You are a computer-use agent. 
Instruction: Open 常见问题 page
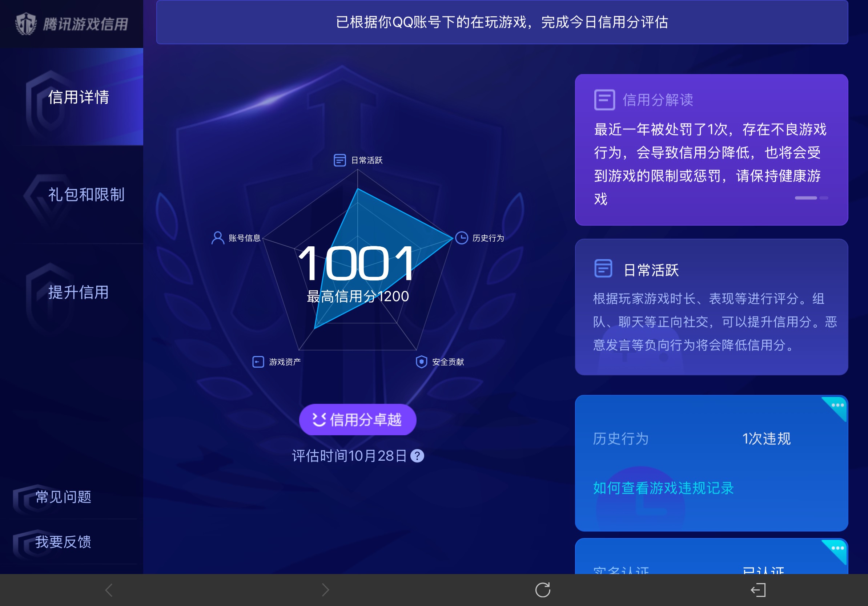[x=64, y=497]
